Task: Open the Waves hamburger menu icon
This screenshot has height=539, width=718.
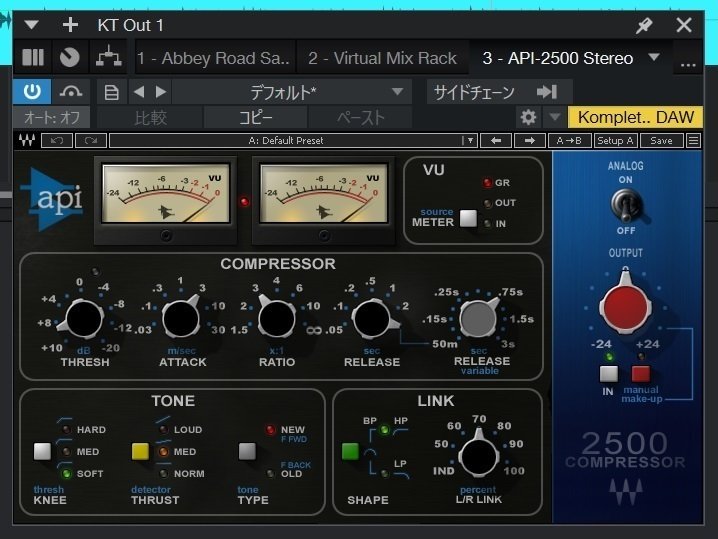Action: coord(694,141)
